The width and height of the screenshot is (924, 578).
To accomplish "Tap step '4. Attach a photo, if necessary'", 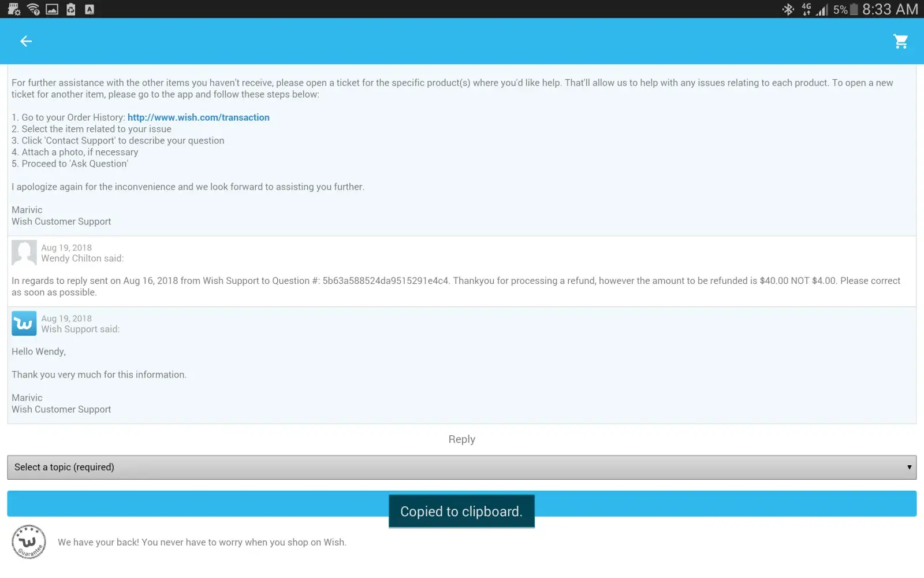I will click(75, 152).
